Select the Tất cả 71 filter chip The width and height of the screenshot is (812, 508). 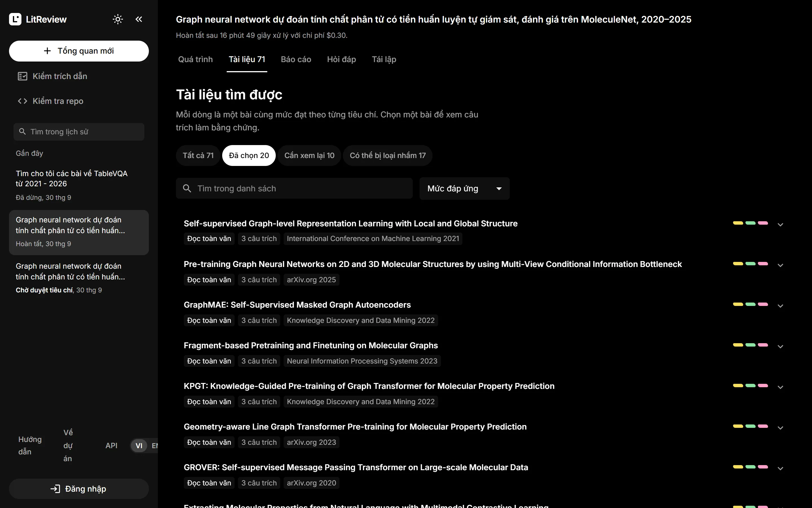pyautogui.click(x=198, y=156)
